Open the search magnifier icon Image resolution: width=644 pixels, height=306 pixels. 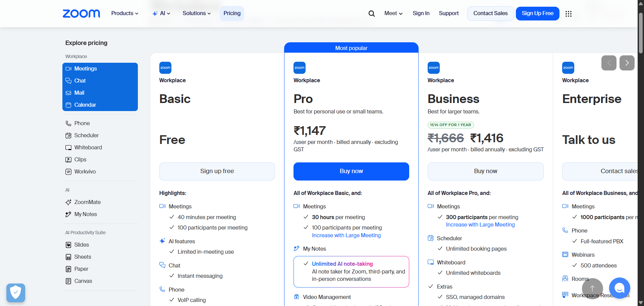[x=372, y=13]
